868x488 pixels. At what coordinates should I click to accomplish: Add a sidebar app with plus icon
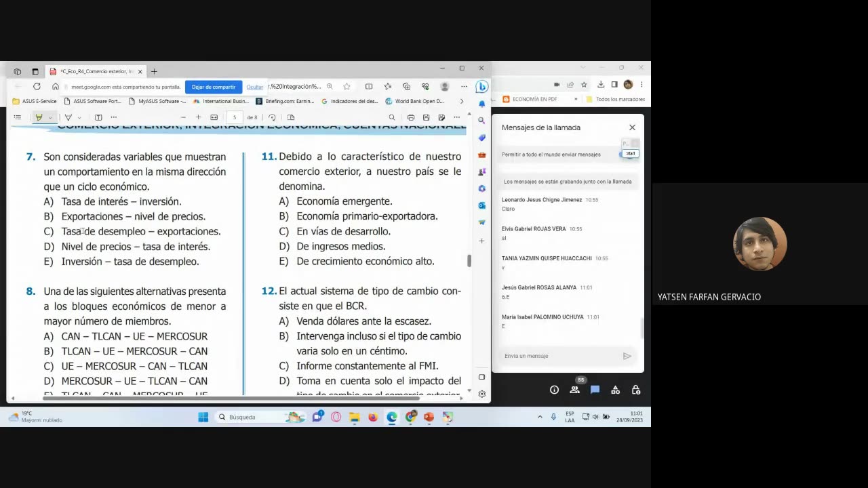(481, 241)
